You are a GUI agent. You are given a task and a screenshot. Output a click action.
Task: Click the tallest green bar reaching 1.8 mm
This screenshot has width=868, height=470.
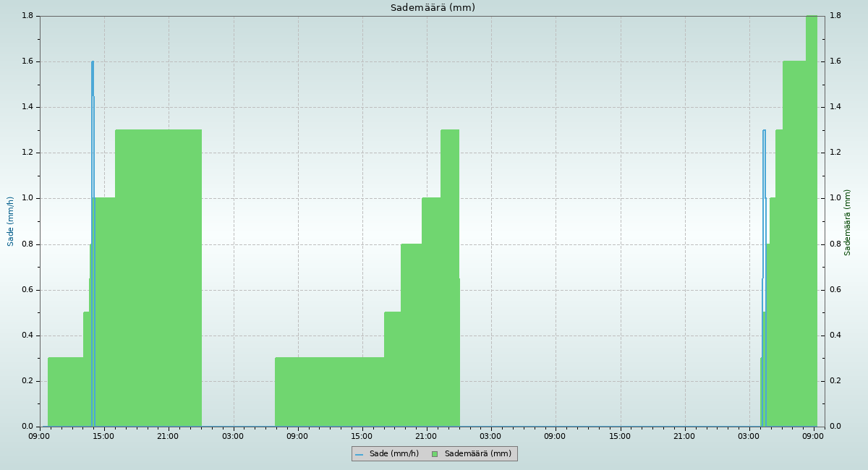point(812,217)
